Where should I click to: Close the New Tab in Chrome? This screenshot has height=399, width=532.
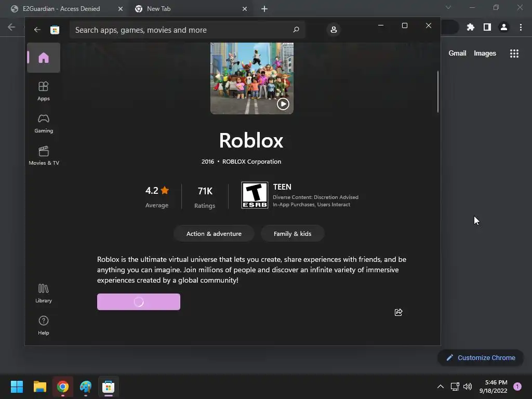245,9
